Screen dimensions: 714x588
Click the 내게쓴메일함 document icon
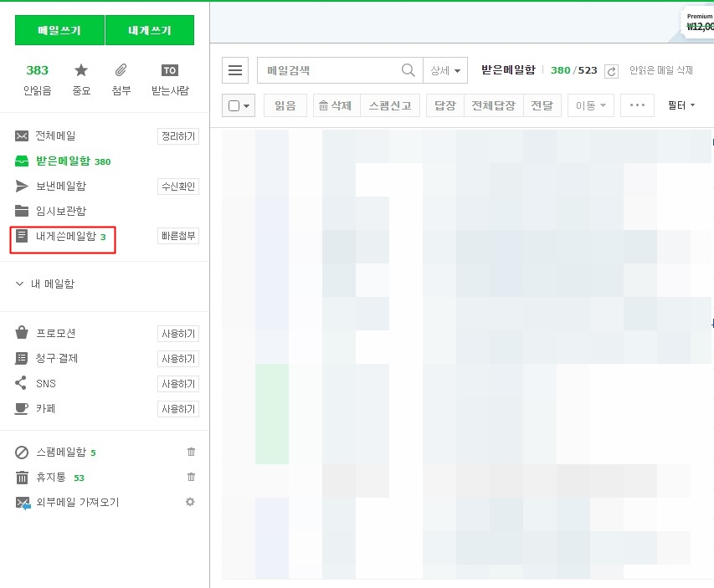click(22, 236)
